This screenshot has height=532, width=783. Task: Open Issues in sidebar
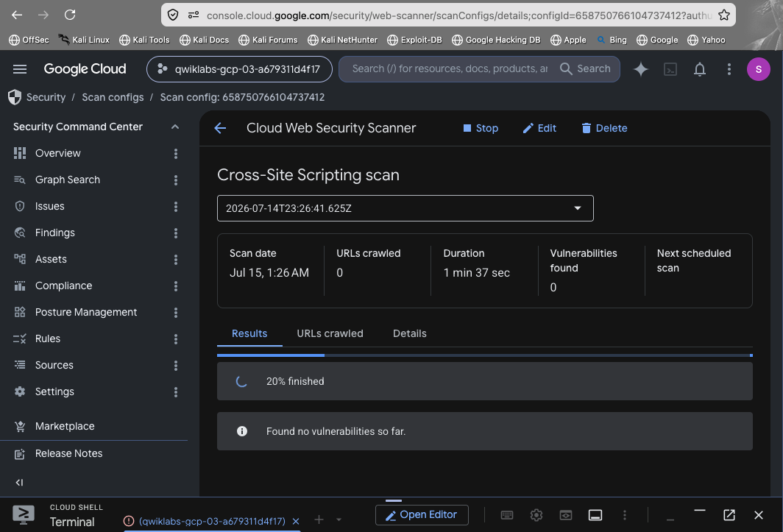pos(49,206)
